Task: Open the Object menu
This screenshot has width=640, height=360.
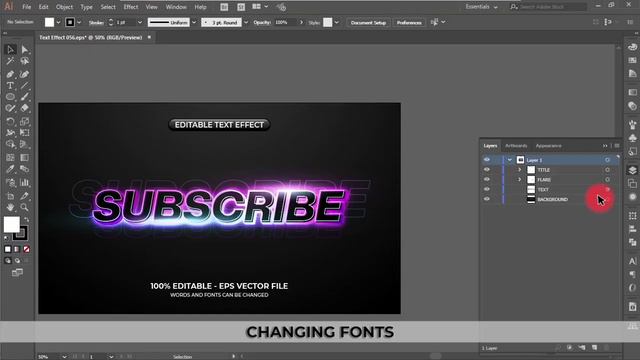Action: coord(64,7)
